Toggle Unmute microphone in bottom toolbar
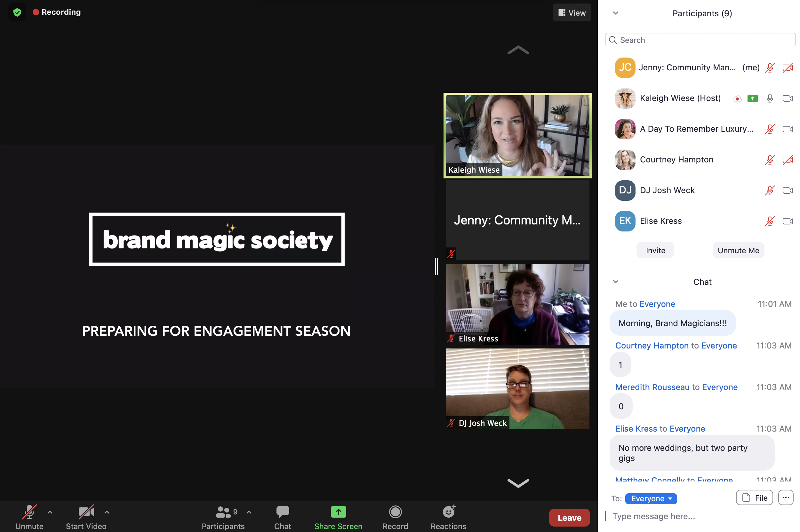800x532 pixels. click(29, 512)
